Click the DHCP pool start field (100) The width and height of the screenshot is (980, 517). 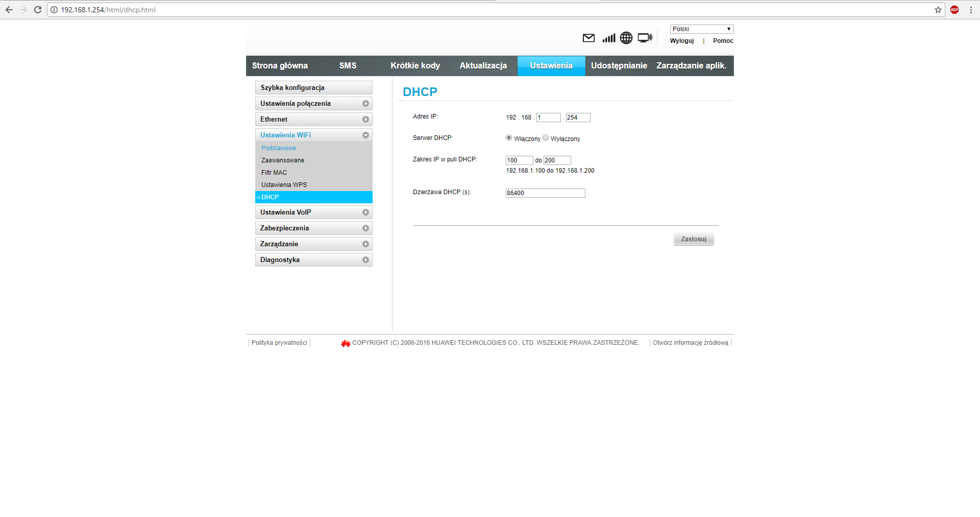520,160
